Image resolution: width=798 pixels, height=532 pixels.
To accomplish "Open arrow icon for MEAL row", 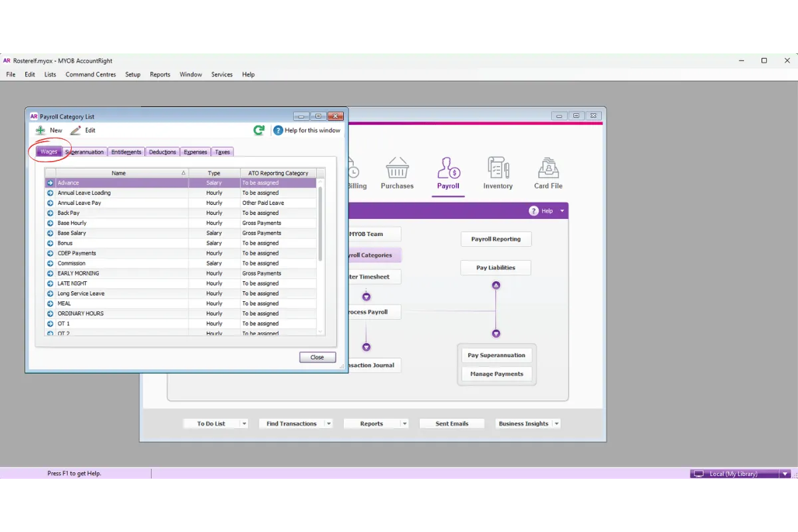I will [50, 303].
